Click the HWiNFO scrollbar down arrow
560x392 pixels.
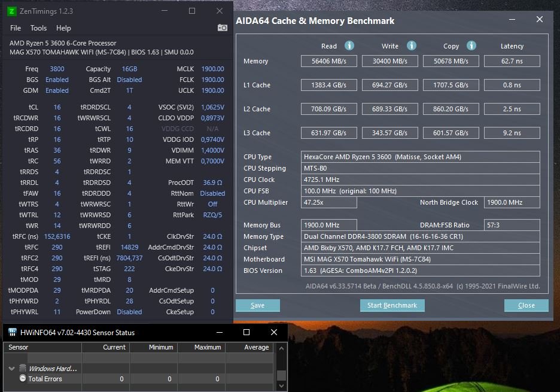pos(281,385)
